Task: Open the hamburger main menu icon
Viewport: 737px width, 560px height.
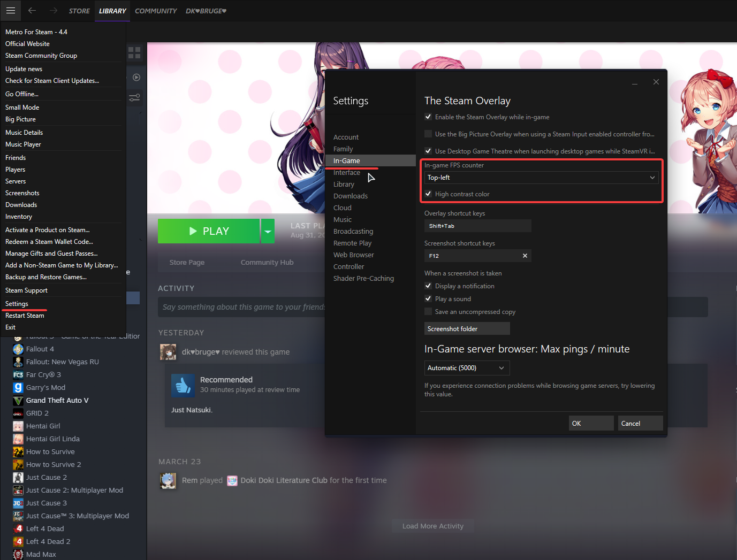Action: click(11, 11)
